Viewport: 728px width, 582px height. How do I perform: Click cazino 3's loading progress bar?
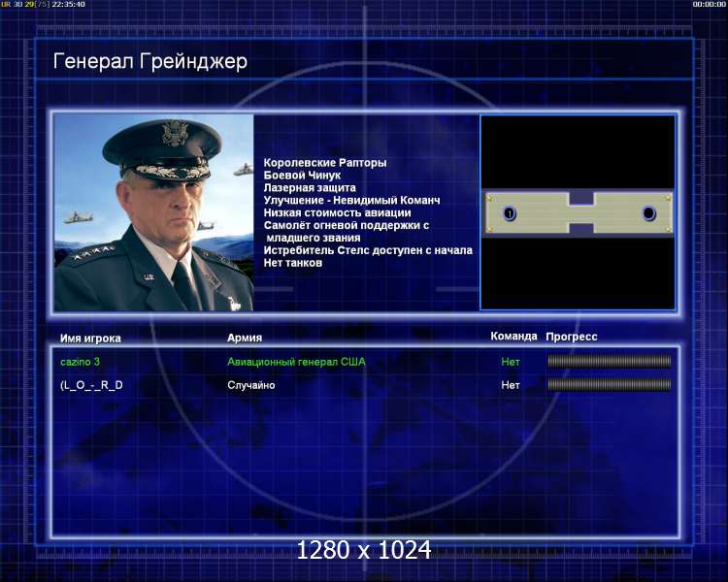coord(610,361)
